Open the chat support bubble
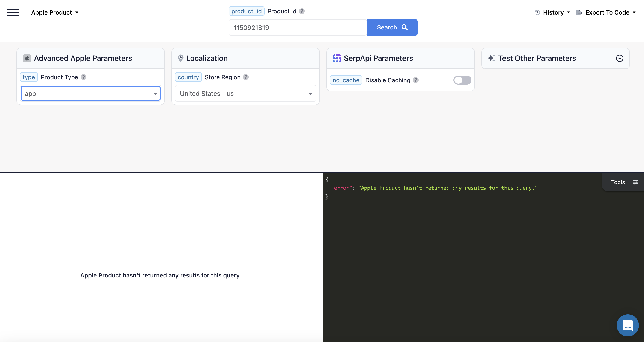Viewport: 644px width, 342px height. (627, 325)
